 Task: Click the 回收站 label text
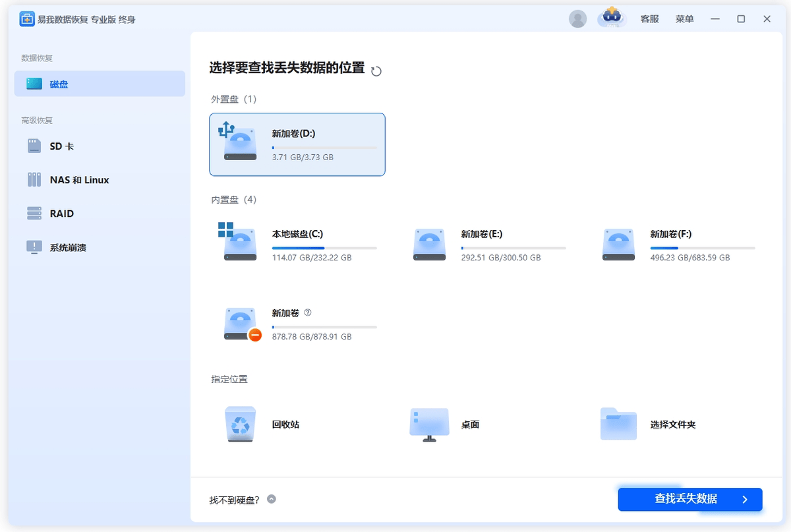(285, 425)
